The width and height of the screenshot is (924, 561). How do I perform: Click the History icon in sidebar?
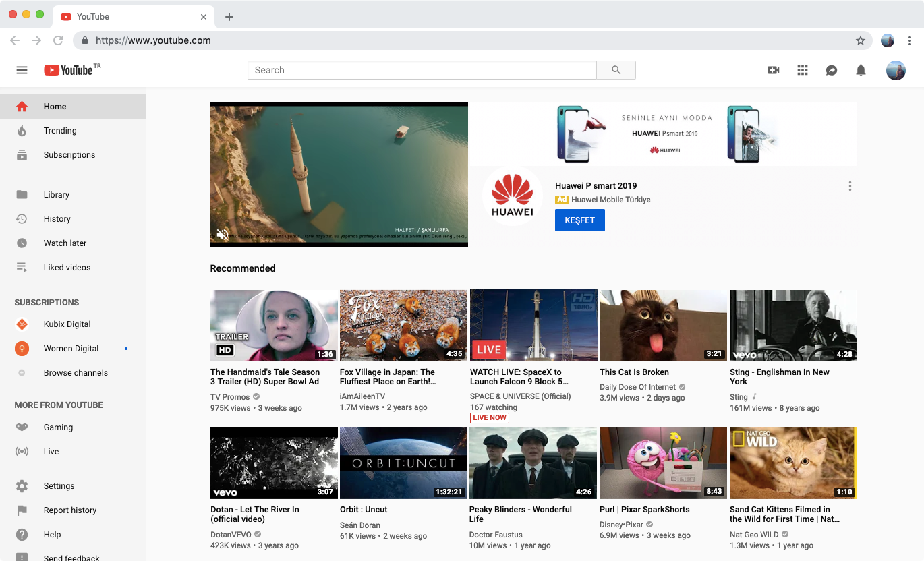(x=22, y=219)
